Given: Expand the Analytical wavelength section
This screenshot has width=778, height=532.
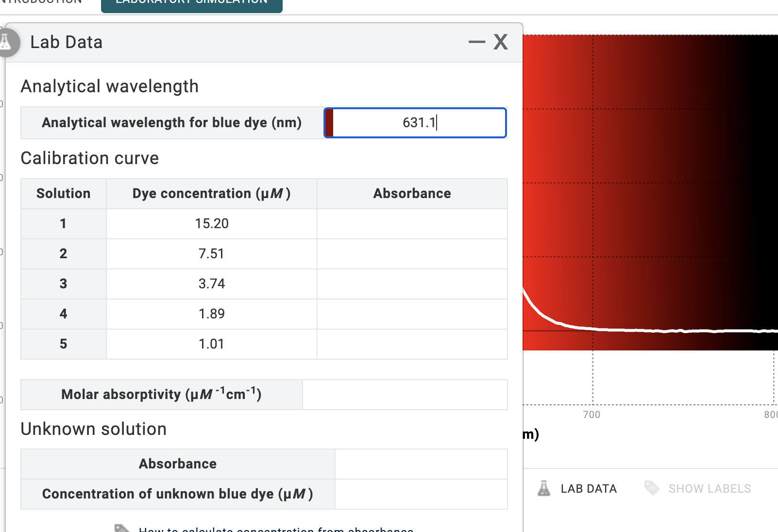Looking at the screenshot, I should tap(109, 86).
